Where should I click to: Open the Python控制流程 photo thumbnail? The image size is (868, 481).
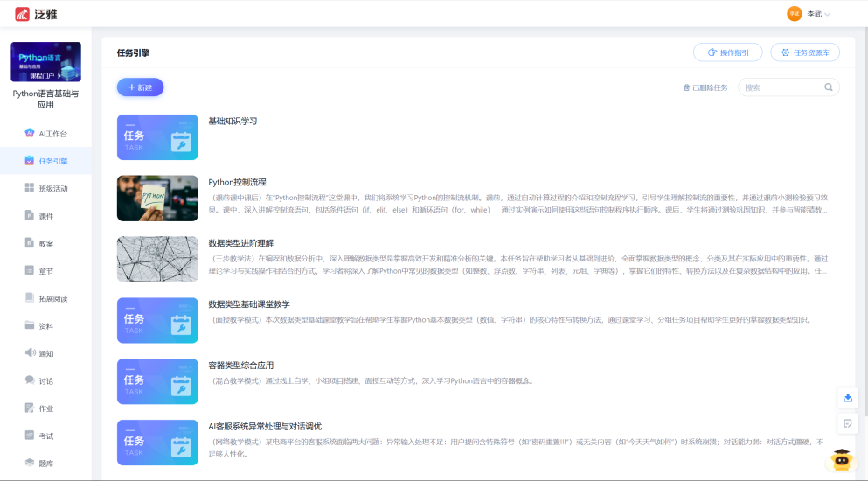click(x=157, y=199)
